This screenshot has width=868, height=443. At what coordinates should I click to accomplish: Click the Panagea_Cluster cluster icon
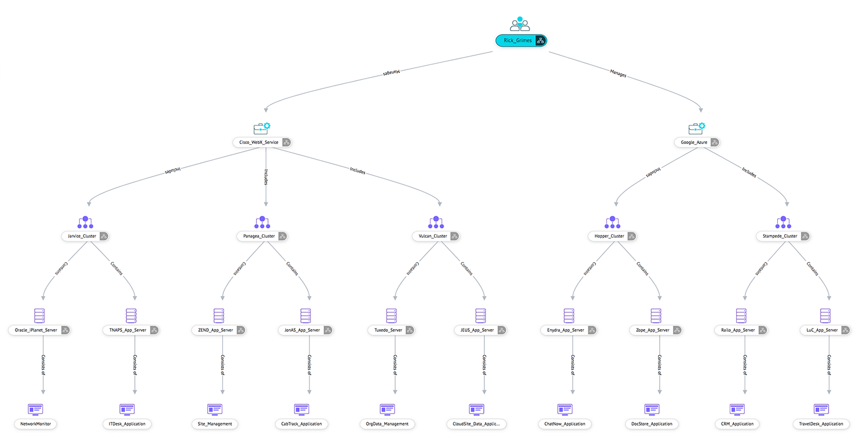pyautogui.click(x=262, y=222)
